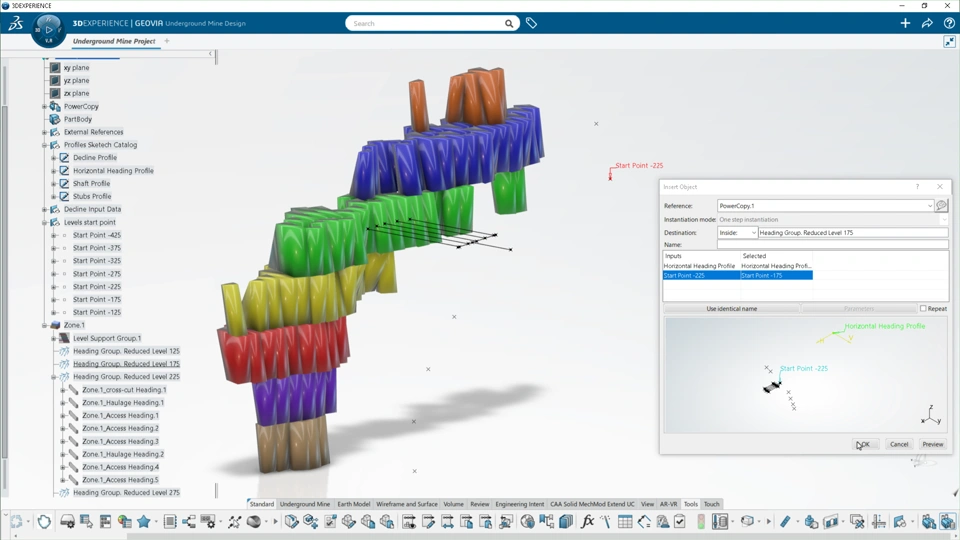Click Cancel in the Insert Object dialog
This screenshot has height=540, width=960.
click(x=899, y=444)
